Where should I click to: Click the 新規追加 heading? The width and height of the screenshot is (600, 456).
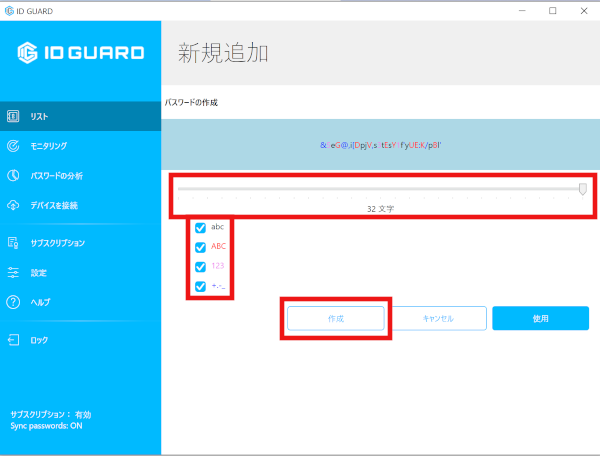(x=223, y=53)
